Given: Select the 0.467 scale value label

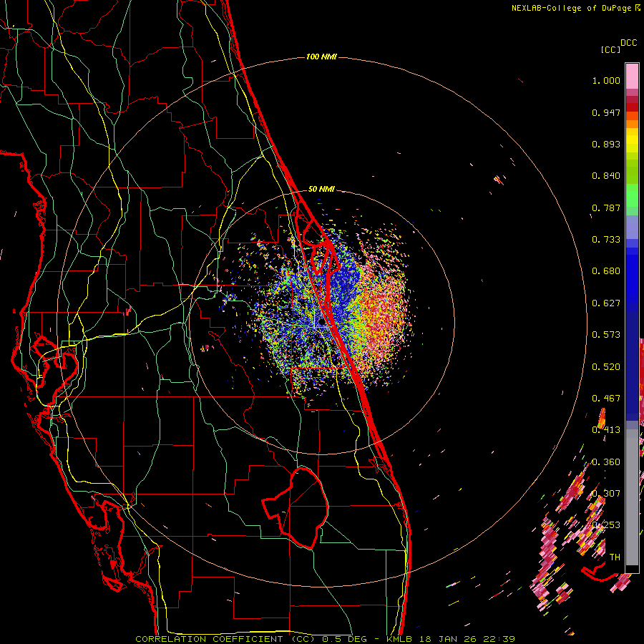Looking at the screenshot, I should [606, 399].
